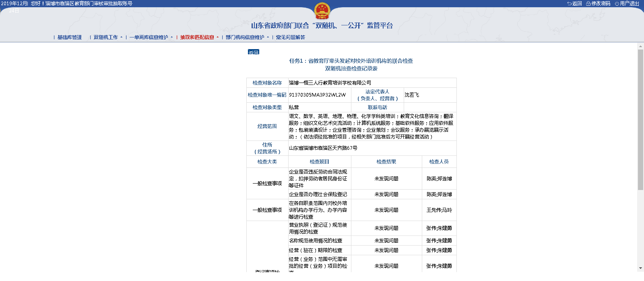Click the 用户退出 link text
Viewport: 644px width, 281px height.
pyautogui.click(x=630, y=4)
